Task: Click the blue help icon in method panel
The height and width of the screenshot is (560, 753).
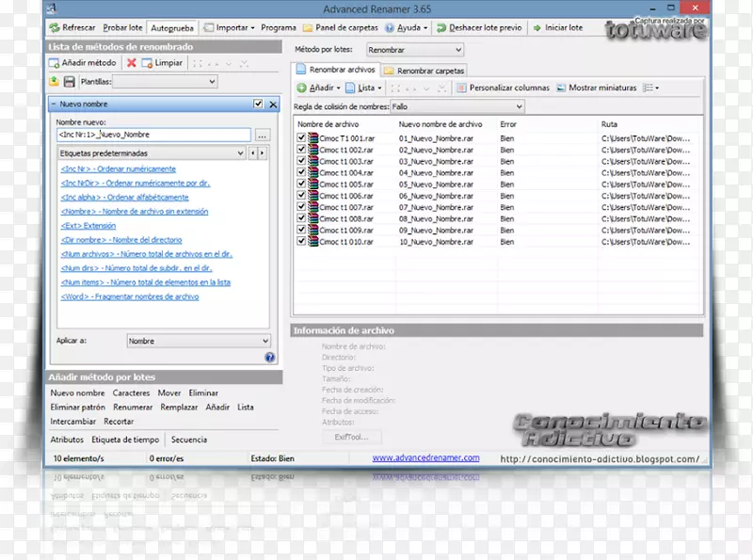Action: 269,358
